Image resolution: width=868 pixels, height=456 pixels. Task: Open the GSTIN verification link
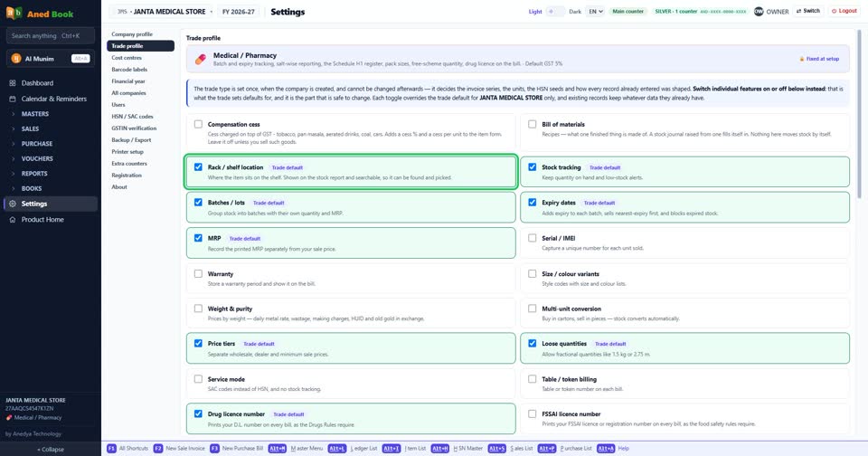[140, 128]
